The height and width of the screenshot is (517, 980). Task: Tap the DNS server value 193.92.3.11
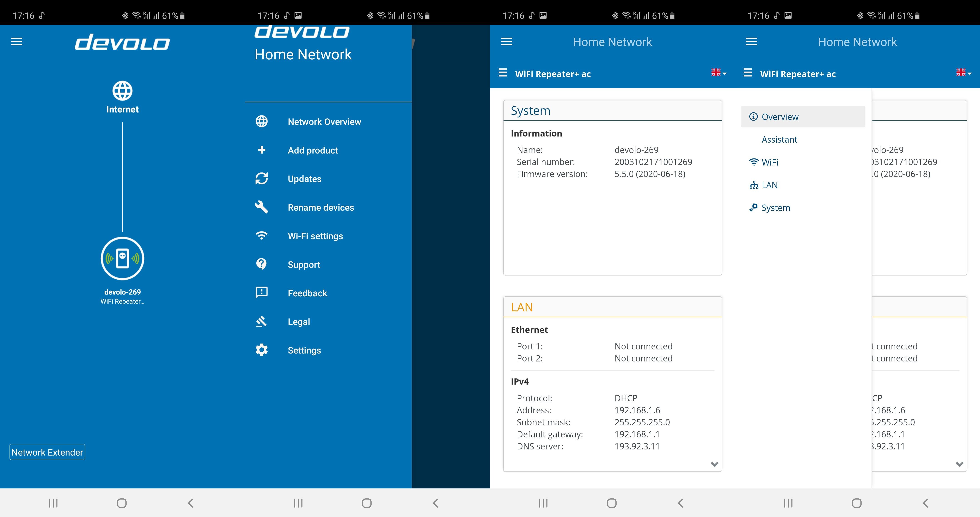(637, 446)
